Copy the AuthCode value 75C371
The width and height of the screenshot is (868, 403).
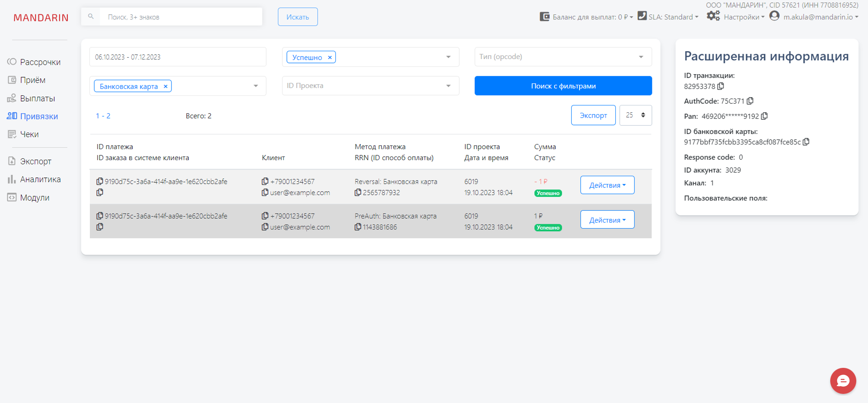coord(750,101)
